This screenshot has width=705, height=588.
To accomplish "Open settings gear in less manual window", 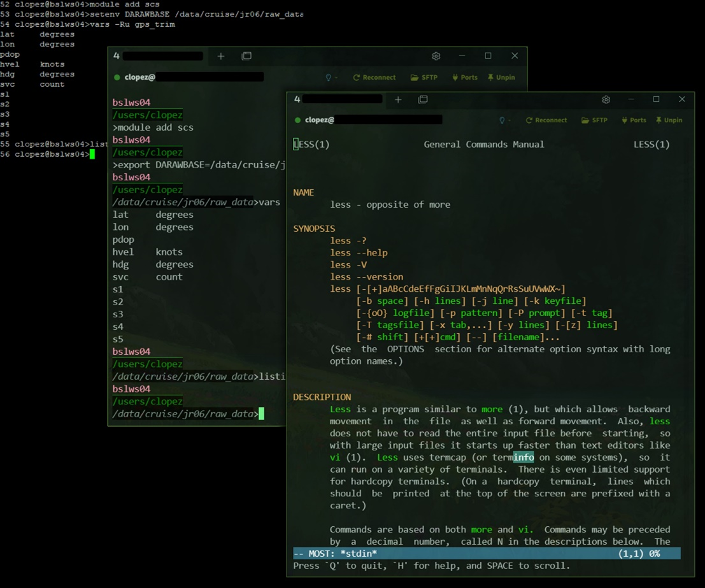I will pos(606,99).
